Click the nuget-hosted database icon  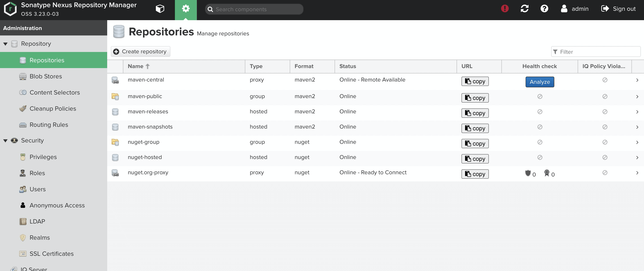coord(115,157)
